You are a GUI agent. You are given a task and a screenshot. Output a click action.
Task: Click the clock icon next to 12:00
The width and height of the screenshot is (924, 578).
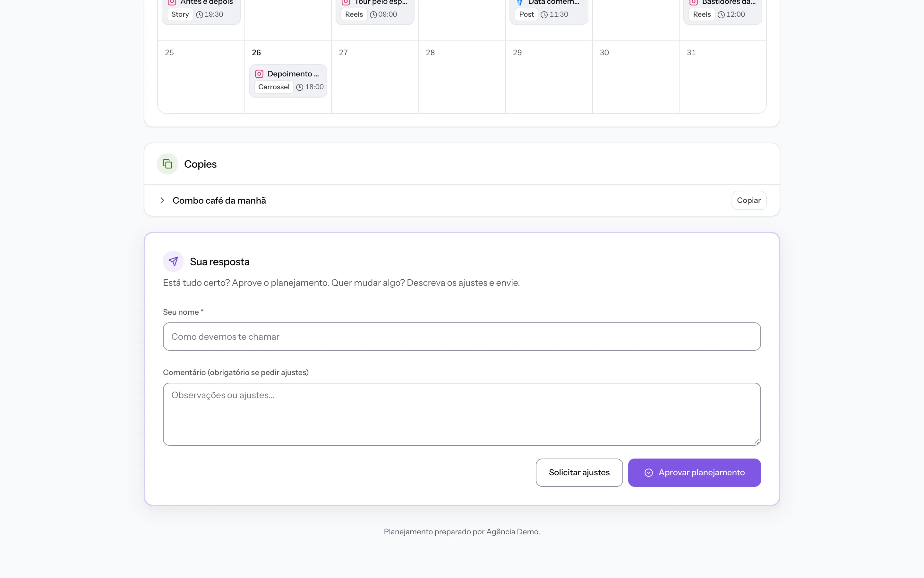coord(721,14)
